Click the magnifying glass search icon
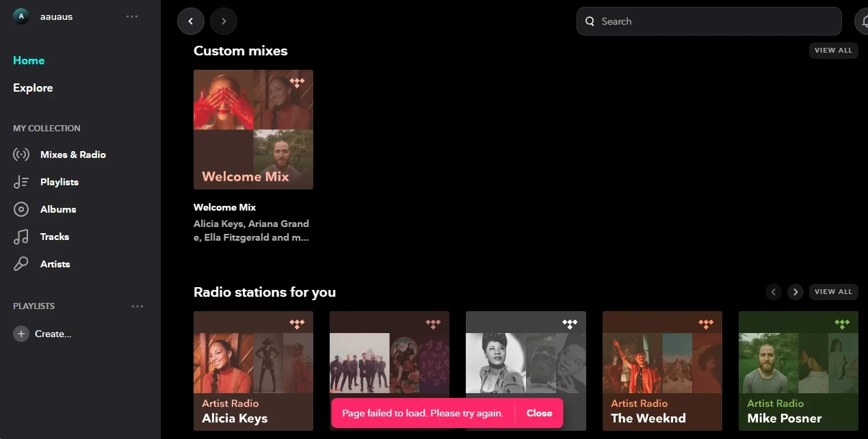 click(x=590, y=21)
